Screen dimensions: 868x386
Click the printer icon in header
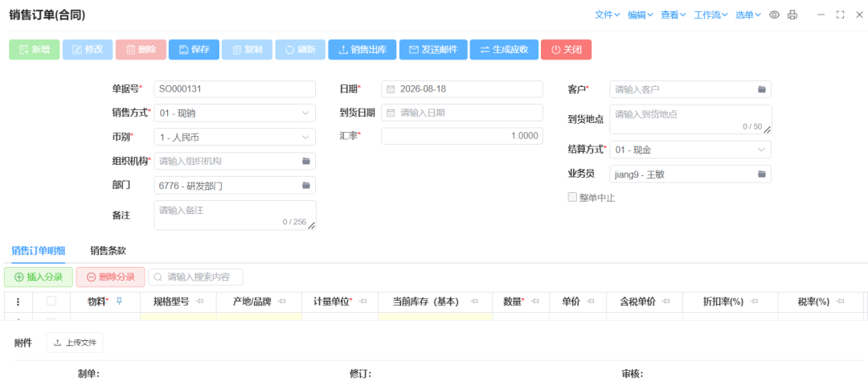coord(792,15)
